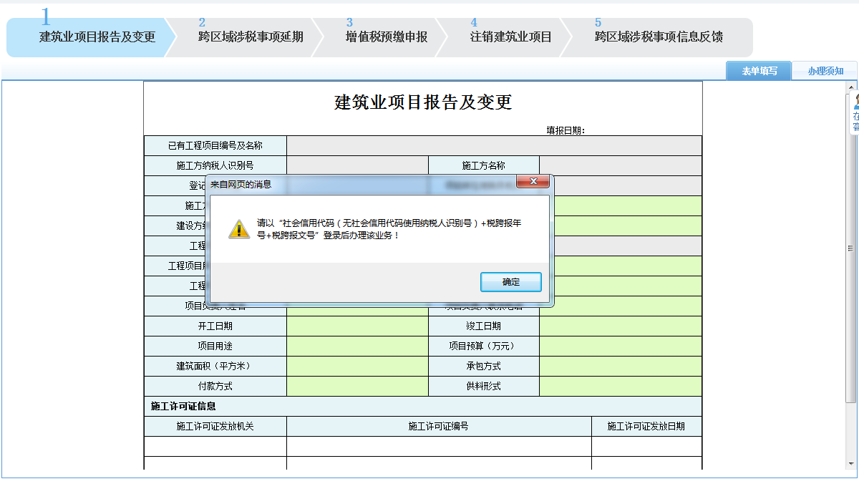Click the yellow warning triangle icon
This screenshot has height=504, width=859.
point(238,229)
